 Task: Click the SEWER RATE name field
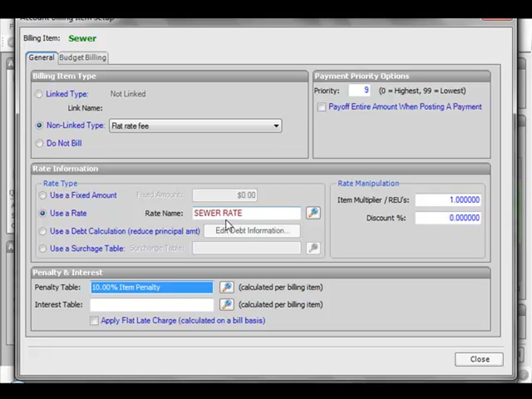246,213
